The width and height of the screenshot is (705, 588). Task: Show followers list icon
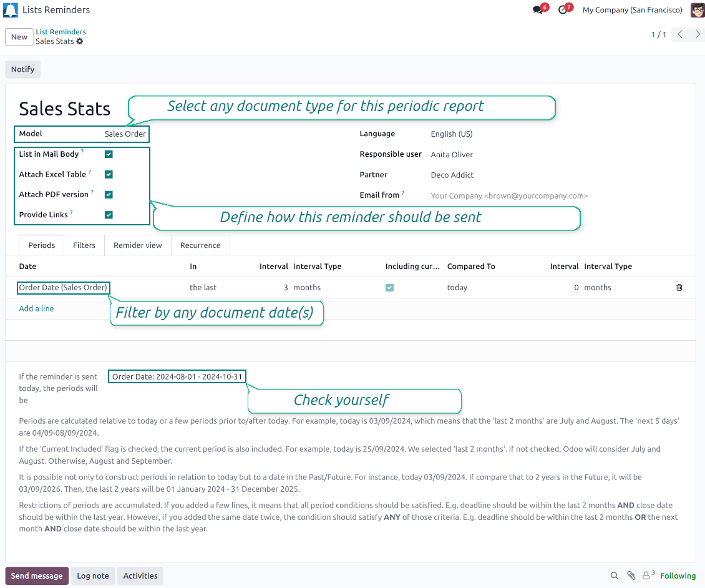648,576
